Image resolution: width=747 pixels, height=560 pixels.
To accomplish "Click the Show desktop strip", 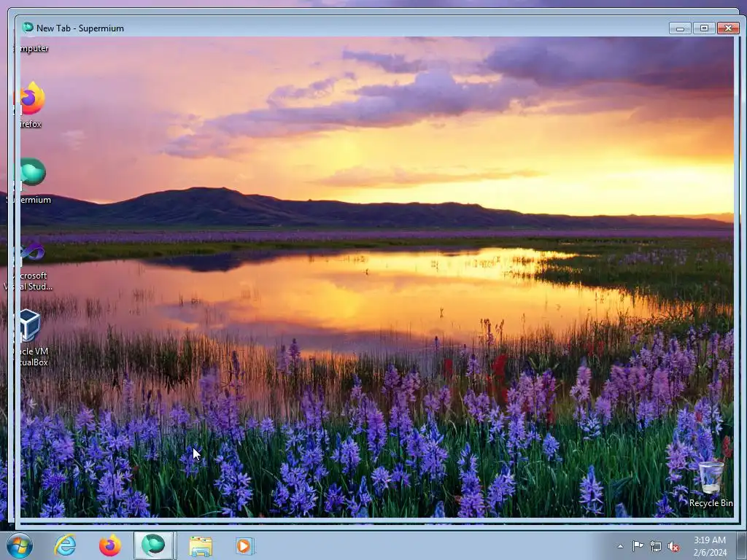I will click(742, 545).
